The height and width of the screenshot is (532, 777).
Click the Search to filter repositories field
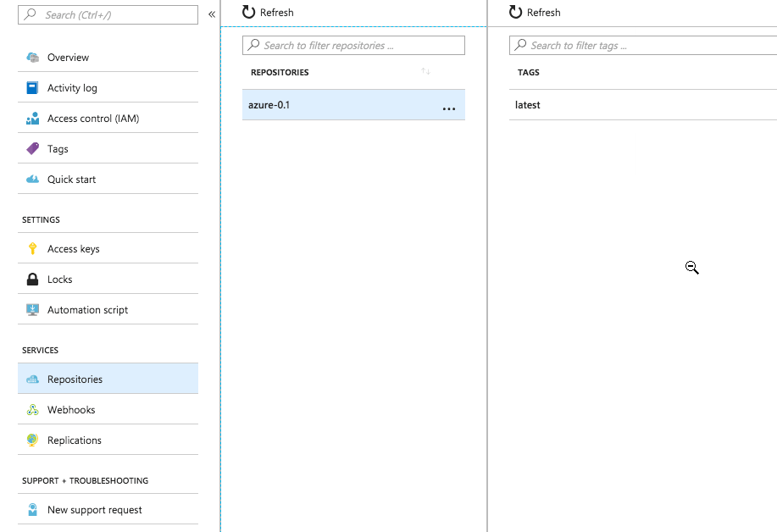[x=353, y=46]
